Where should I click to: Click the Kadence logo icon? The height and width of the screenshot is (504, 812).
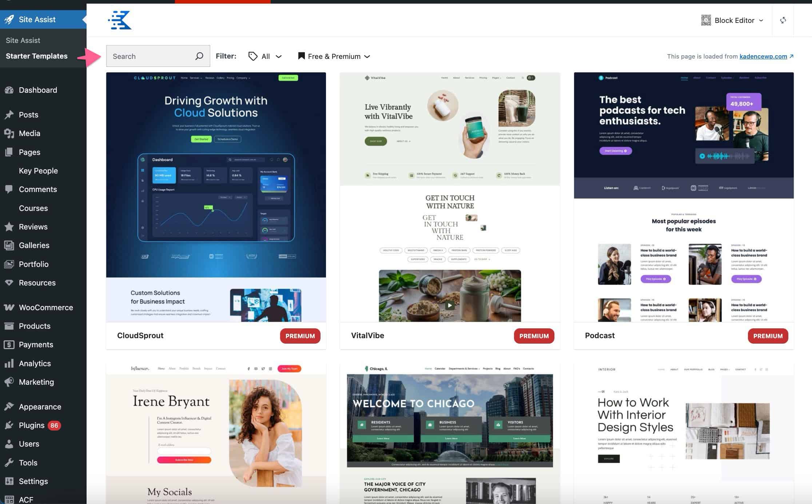(x=120, y=20)
